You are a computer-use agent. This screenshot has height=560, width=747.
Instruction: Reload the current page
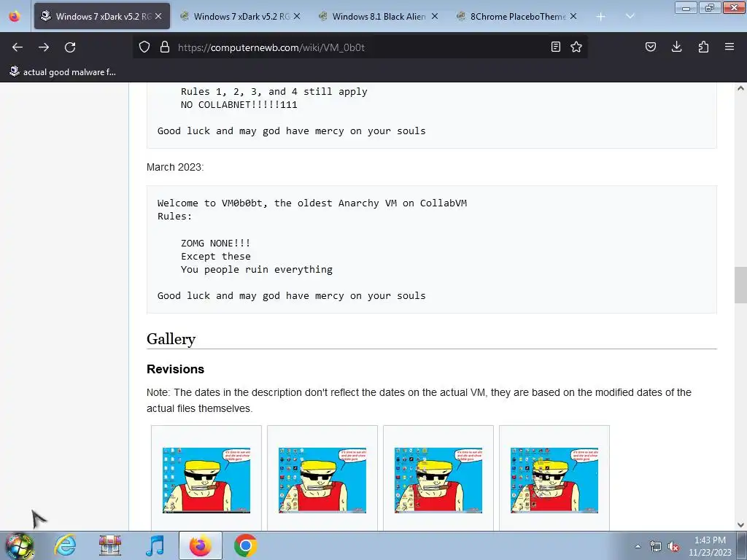coord(70,47)
